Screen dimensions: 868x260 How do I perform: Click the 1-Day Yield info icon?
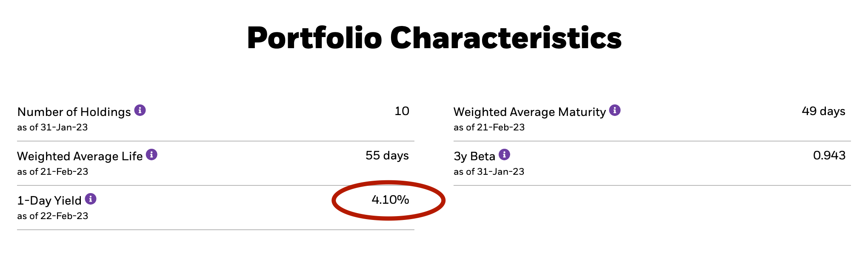[x=91, y=199]
